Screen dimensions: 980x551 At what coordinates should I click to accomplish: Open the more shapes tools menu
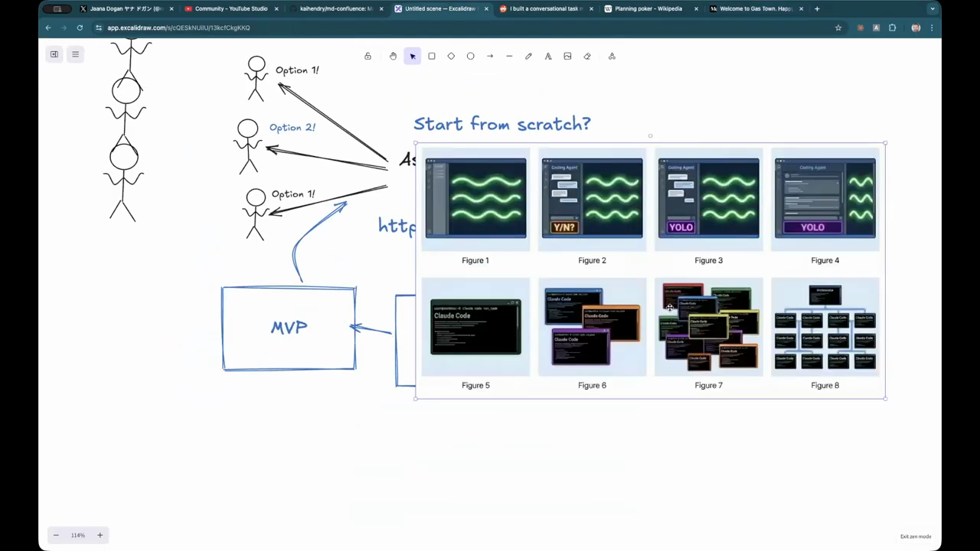pos(612,56)
